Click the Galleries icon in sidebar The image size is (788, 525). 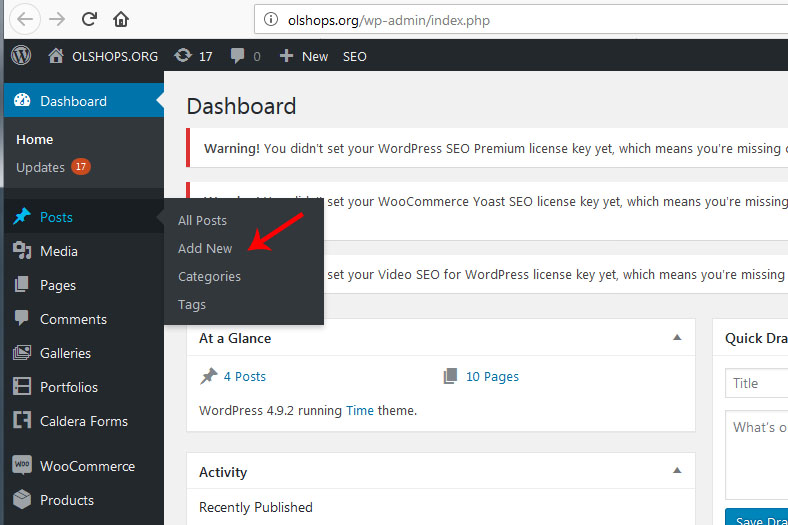click(x=22, y=353)
